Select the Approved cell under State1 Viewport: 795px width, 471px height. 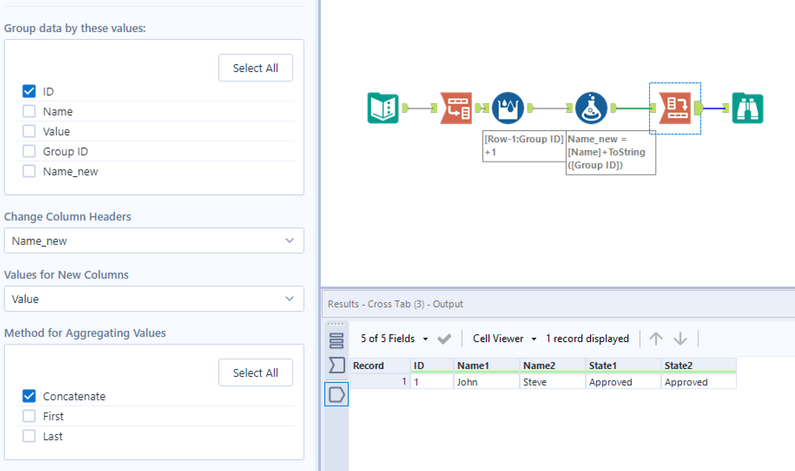[x=623, y=382]
